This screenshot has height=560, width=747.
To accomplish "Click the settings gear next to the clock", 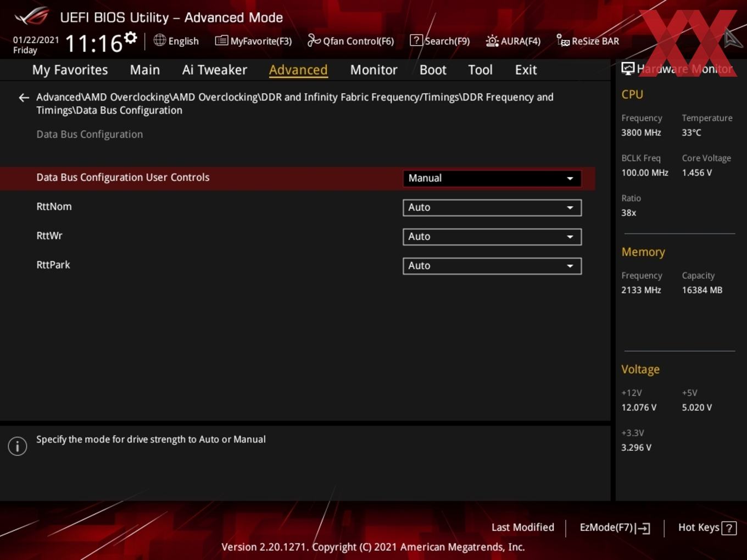I will [130, 38].
